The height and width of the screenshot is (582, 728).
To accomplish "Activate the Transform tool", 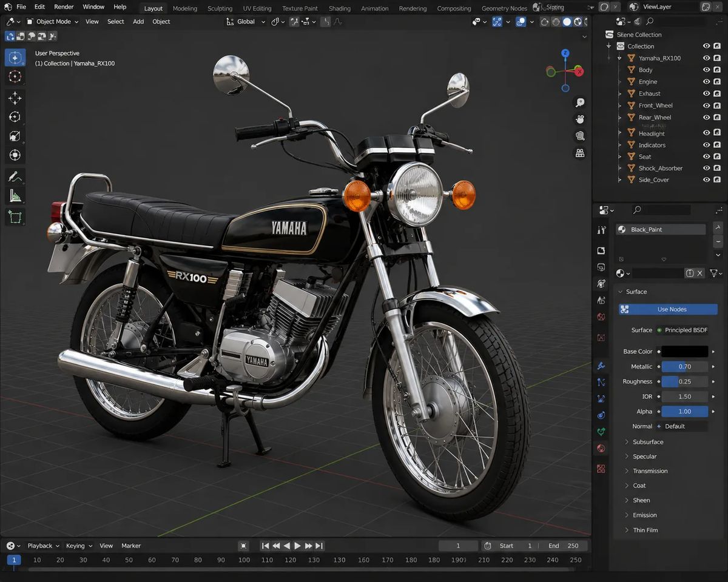I will 15,155.
